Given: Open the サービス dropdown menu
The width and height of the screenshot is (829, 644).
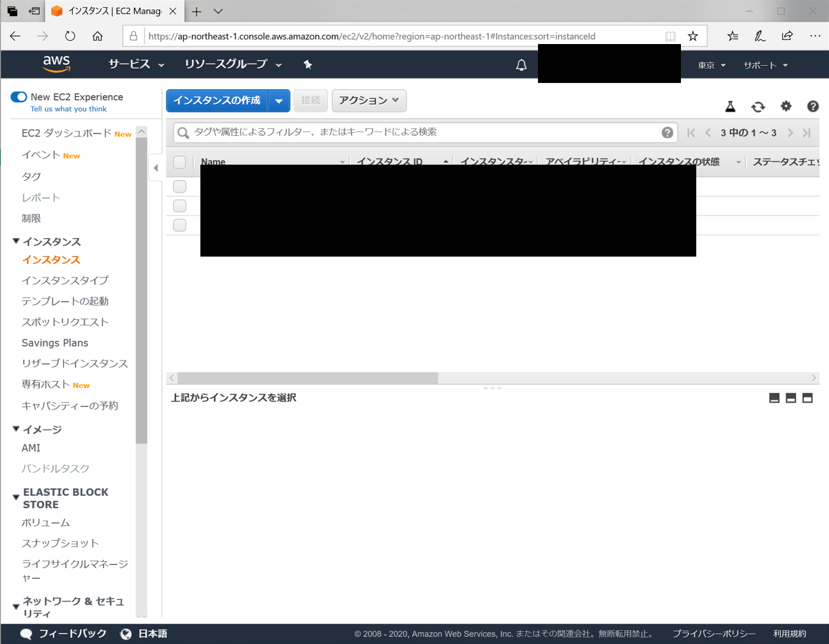Looking at the screenshot, I should [136, 64].
